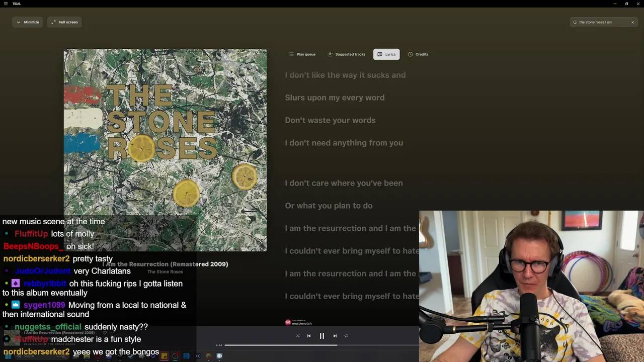Open the Credits tab
Screen dimensions: 644x362
418,54
